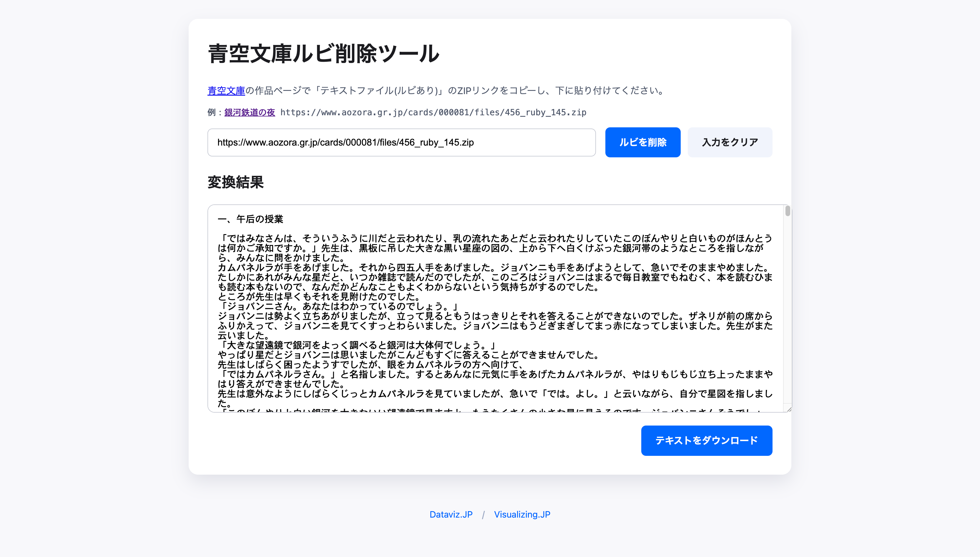Download result with テキストをダウンロード button
This screenshot has height=557, width=980.
click(706, 440)
